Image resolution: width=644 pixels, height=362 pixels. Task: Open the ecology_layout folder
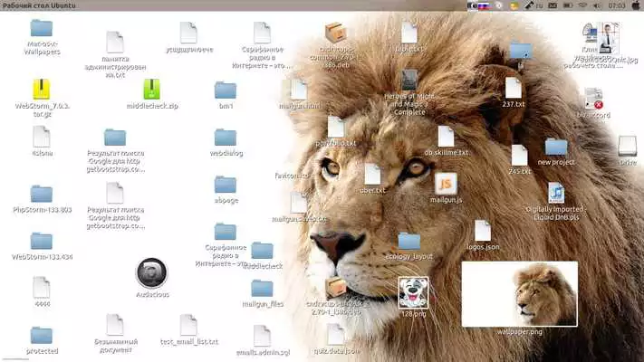[409, 242]
